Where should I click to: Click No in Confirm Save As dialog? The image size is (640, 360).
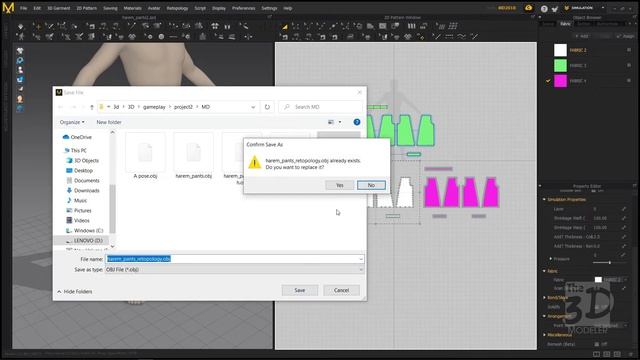[371, 185]
